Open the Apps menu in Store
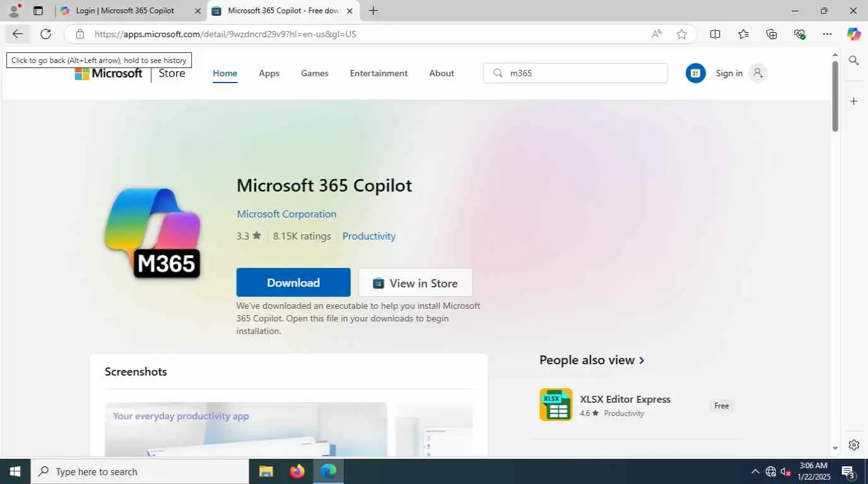 (x=269, y=73)
